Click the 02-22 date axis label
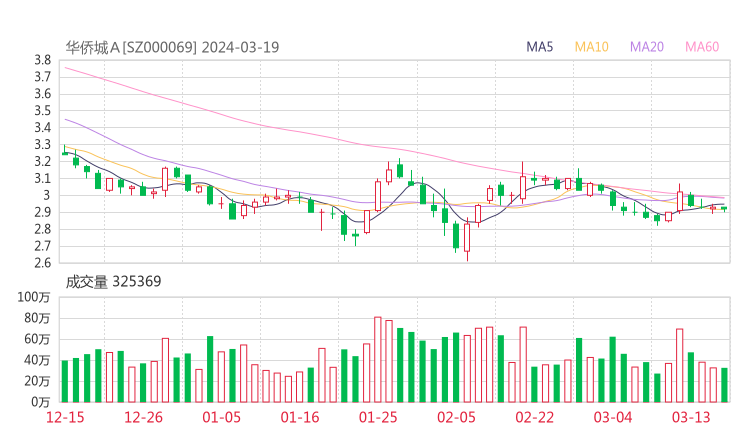This screenshot has width=740, height=440. 535,417
